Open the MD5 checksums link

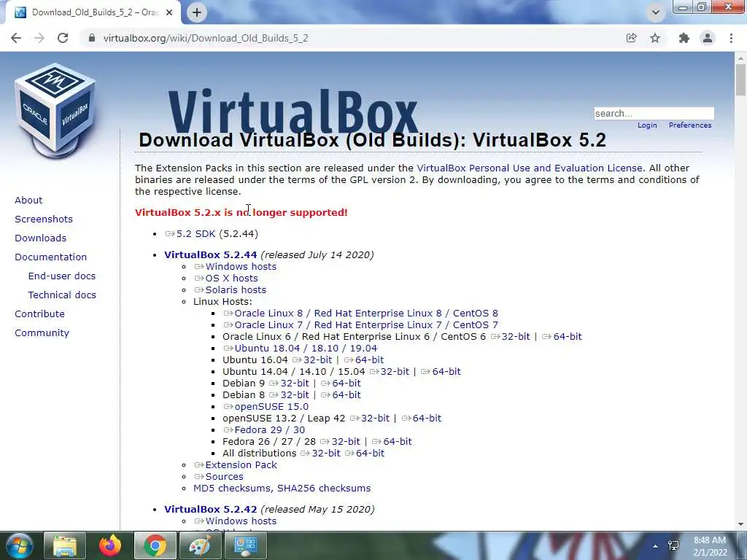pos(233,488)
